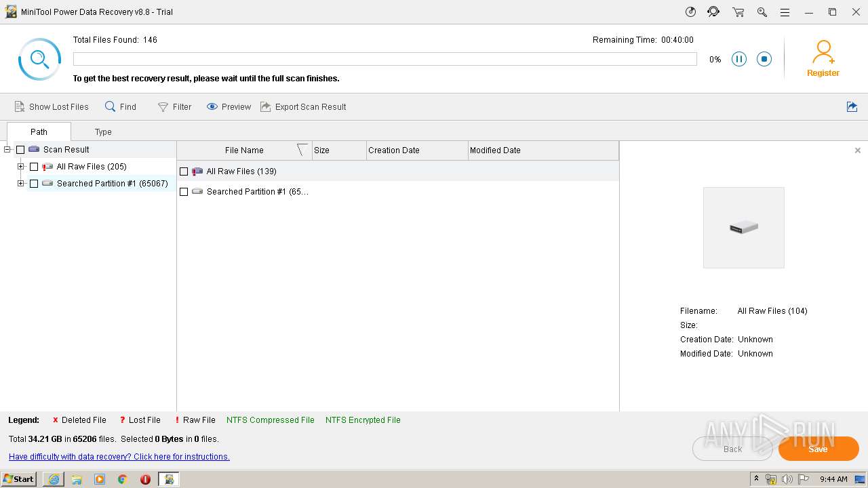Check the Scan Result tree checkbox

(x=20, y=150)
